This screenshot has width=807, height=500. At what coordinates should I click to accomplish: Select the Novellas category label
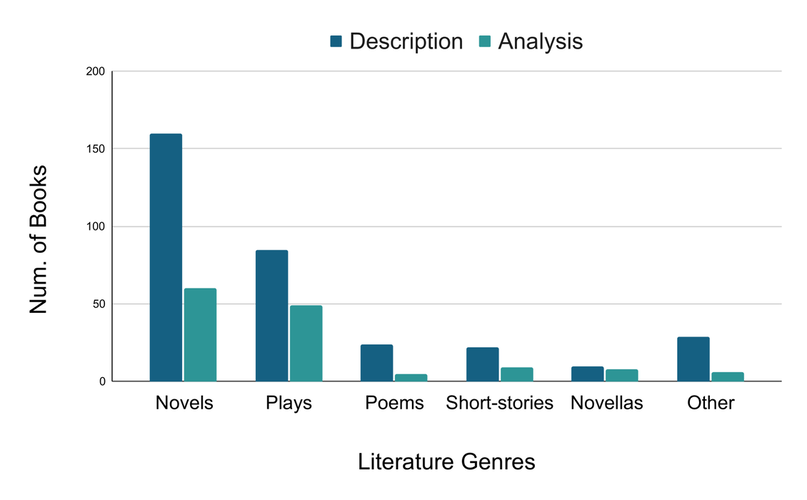[x=607, y=403]
